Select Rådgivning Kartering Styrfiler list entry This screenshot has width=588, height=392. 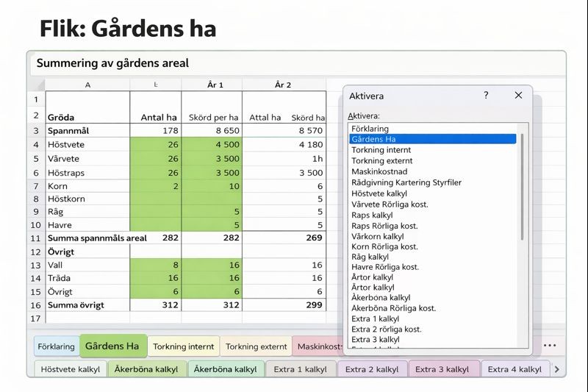pyautogui.click(x=406, y=182)
